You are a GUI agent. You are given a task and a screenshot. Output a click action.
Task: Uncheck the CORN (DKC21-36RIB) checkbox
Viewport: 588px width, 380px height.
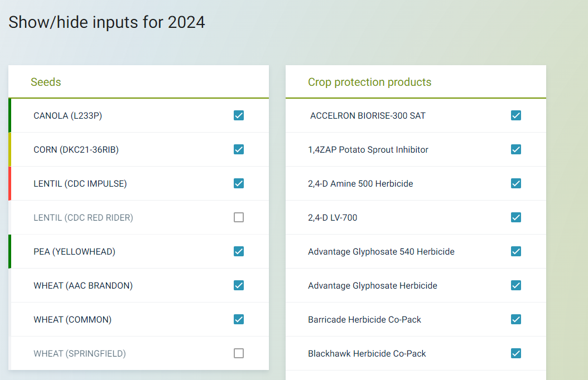239,149
